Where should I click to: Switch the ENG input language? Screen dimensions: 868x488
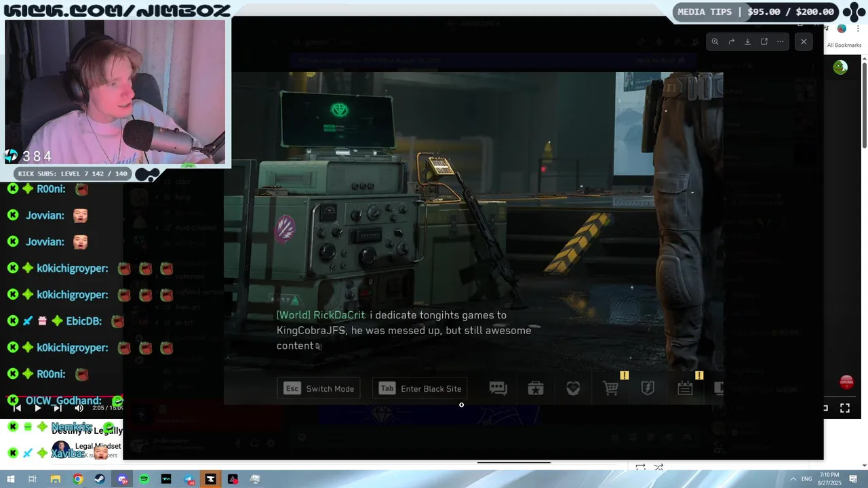tap(807, 479)
